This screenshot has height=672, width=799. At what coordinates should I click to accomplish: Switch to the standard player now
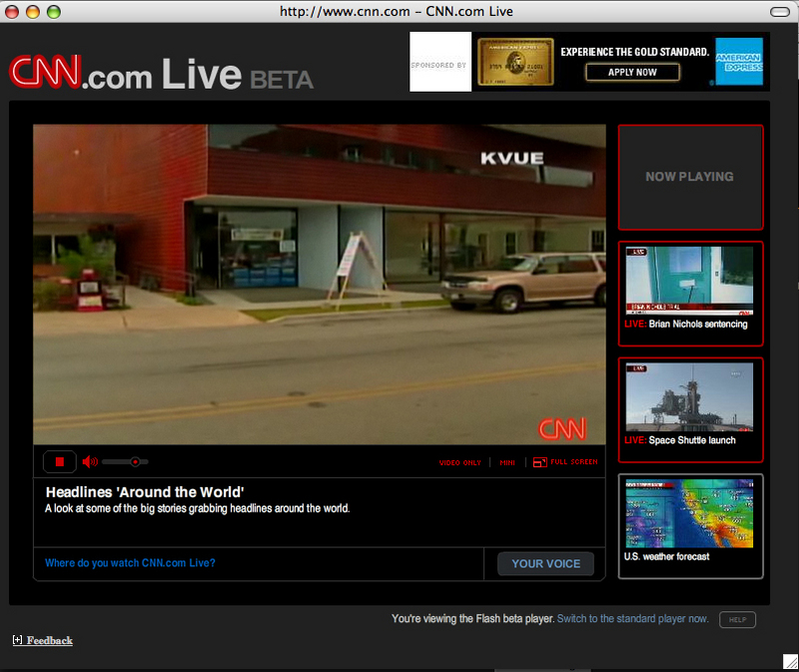(632, 618)
